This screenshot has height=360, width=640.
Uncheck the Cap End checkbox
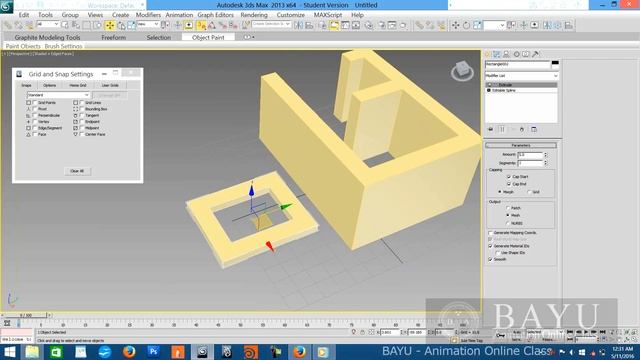[x=509, y=184]
